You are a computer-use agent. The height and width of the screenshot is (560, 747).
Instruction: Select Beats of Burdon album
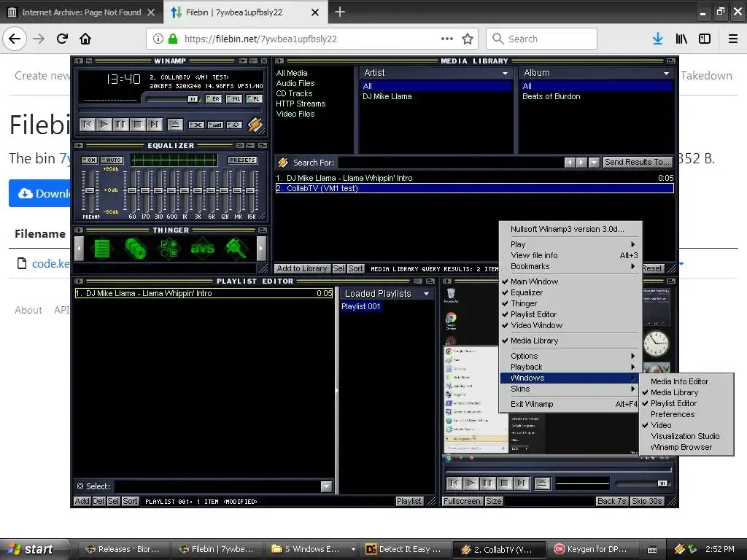point(551,96)
